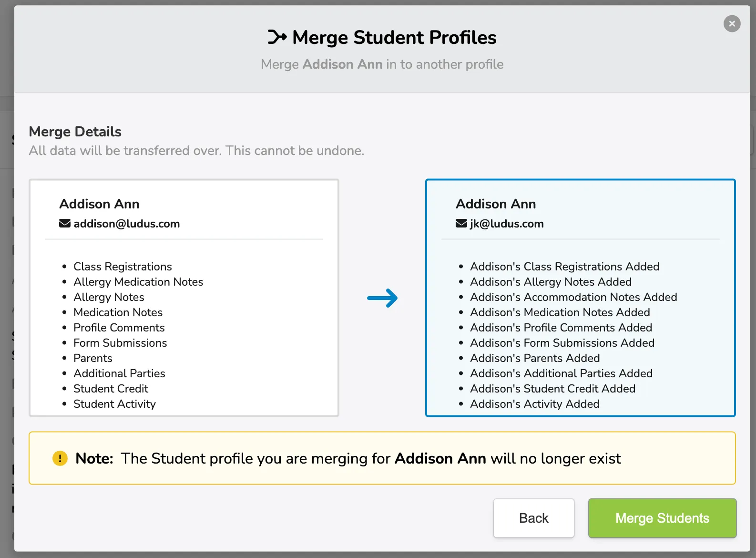
Task: Click the green Merge Students button
Action: pyautogui.click(x=662, y=518)
